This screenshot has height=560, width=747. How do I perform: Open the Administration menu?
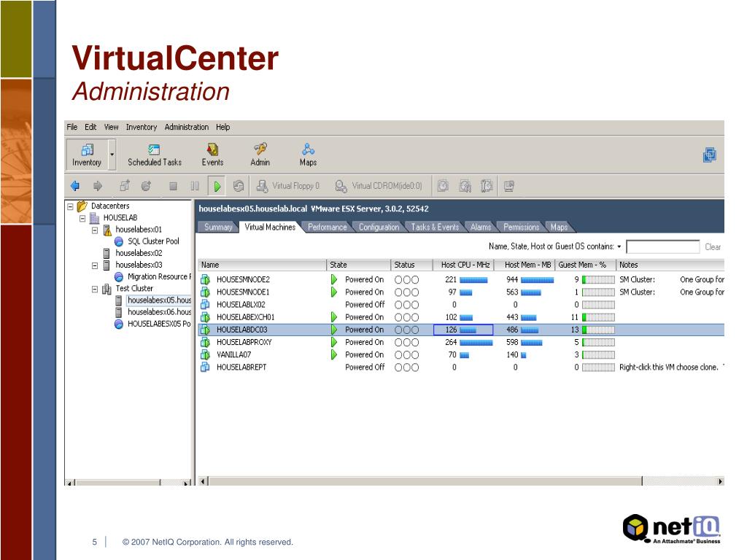186,127
